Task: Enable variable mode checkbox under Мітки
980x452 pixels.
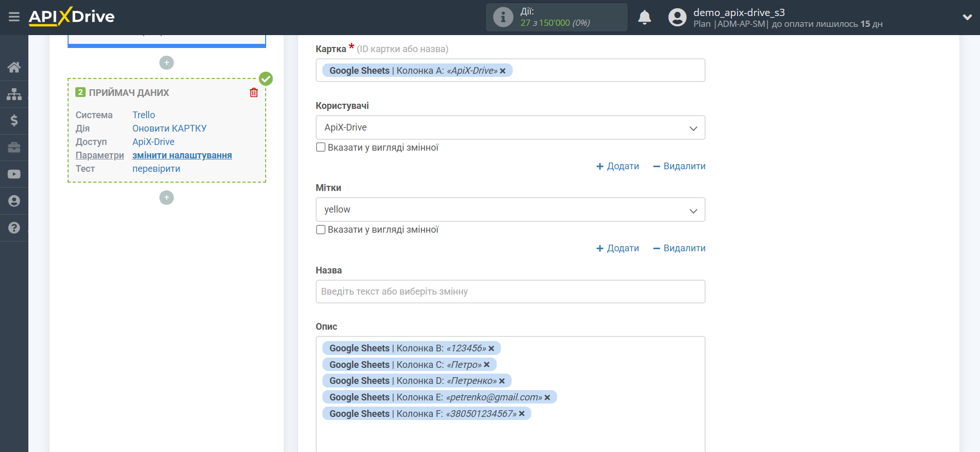Action: click(321, 230)
